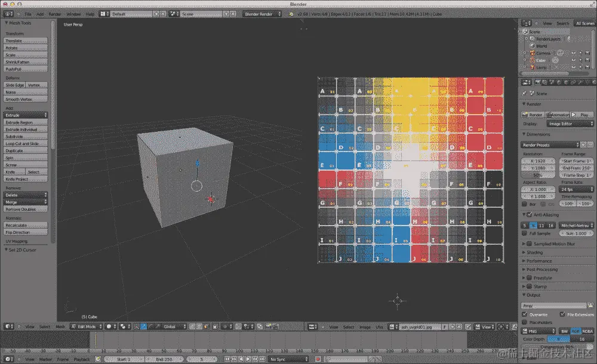
Task: Toggle Cube selectability arrow in outliner
Action: (x=581, y=60)
